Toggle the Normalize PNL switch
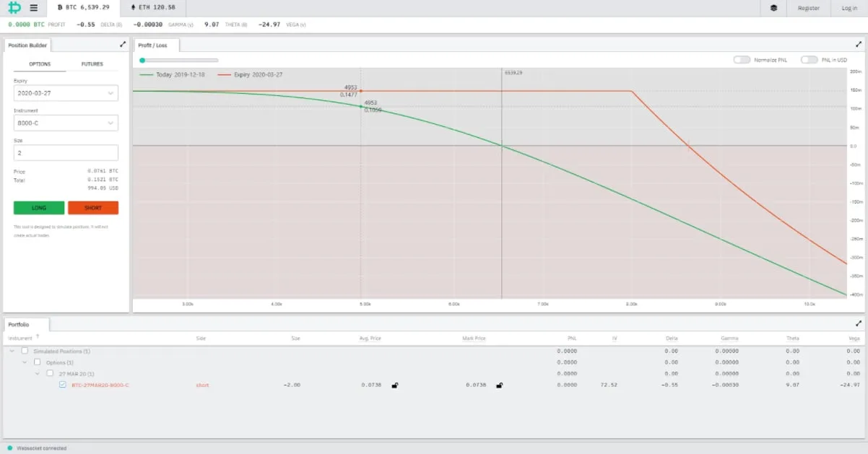 (x=742, y=60)
